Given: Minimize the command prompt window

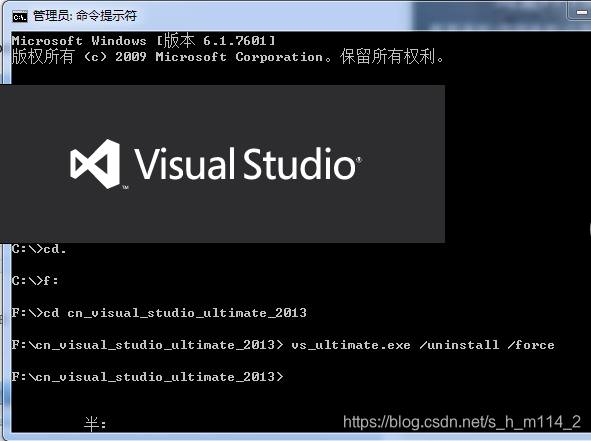Looking at the screenshot, I should 581,12.
